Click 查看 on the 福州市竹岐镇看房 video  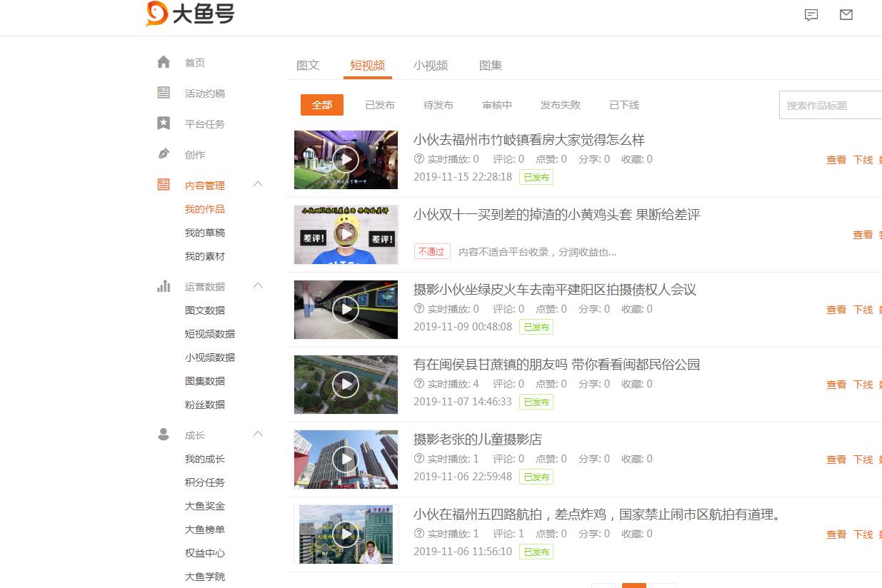[x=836, y=160]
